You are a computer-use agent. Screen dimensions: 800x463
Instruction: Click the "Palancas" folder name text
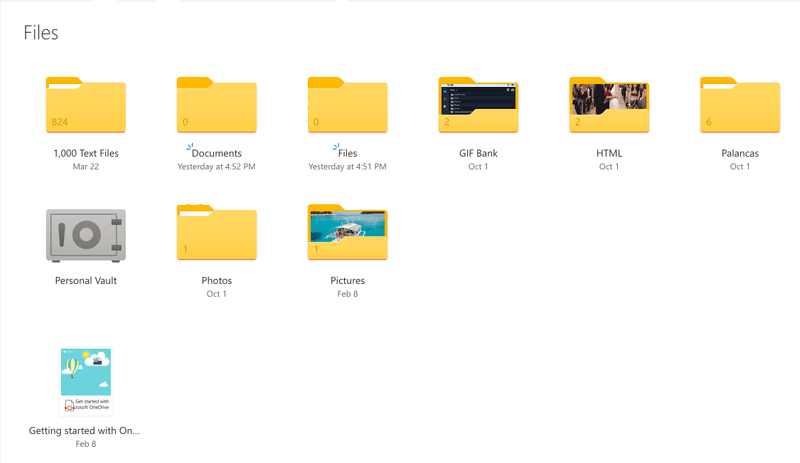tap(739, 153)
